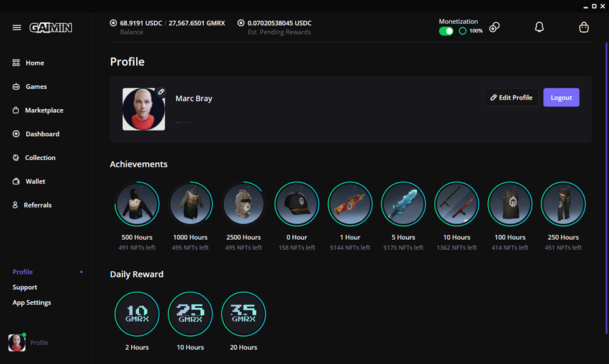Viewport: 609px width, 364px height.
Task: Click the 10 GMRX daily reward
Action: (x=137, y=314)
